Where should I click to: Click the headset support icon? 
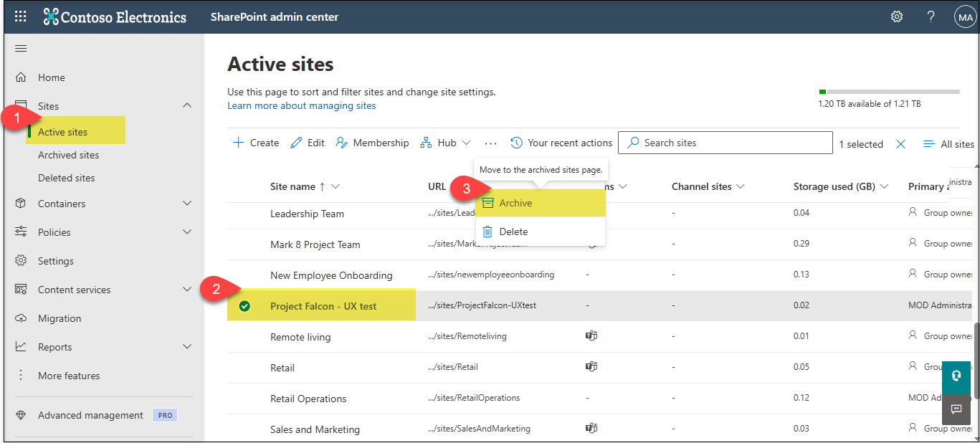[956, 376]
